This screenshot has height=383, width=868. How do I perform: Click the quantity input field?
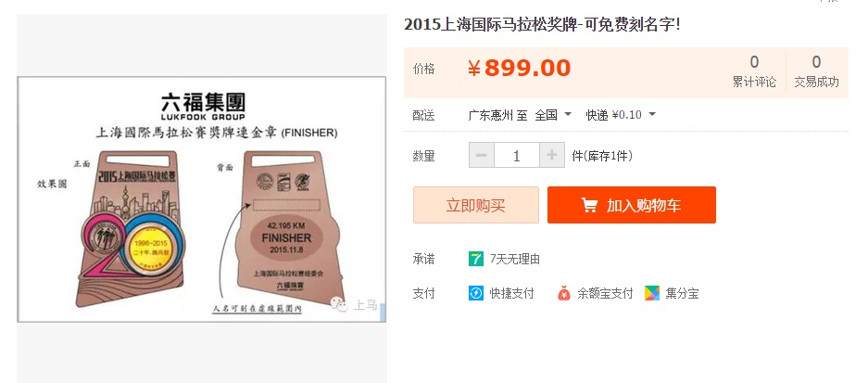(x=517, y=155)
